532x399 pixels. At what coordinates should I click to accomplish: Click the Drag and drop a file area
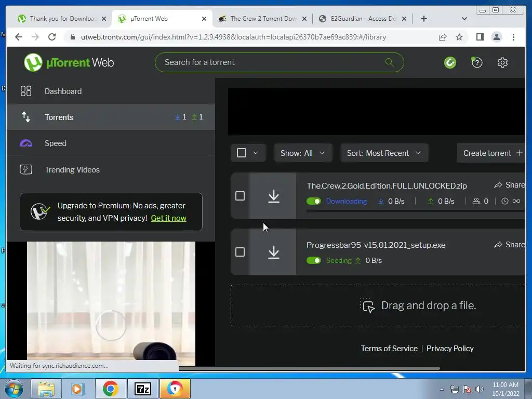tap(378, 305)
